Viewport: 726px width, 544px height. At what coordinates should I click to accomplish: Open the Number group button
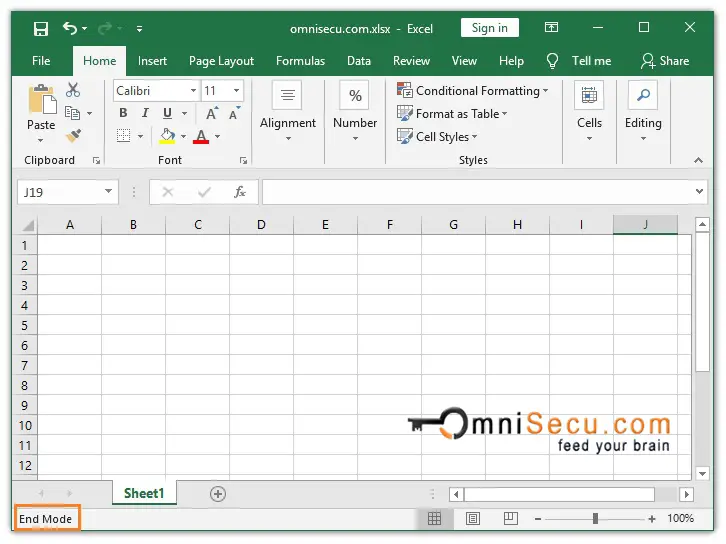click(355, 111)
